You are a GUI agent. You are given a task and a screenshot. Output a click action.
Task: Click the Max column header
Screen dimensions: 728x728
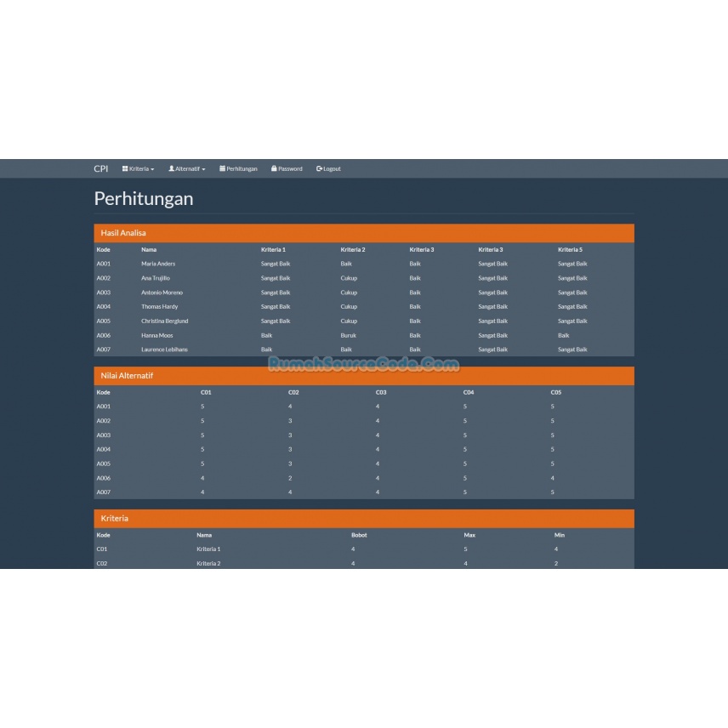pos(469,535)
